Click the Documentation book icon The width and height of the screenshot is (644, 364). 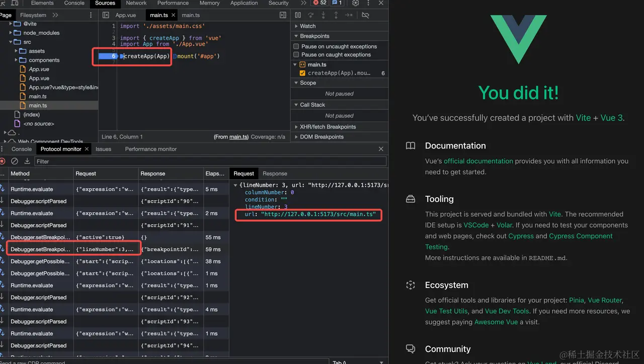tap(411, 146)
